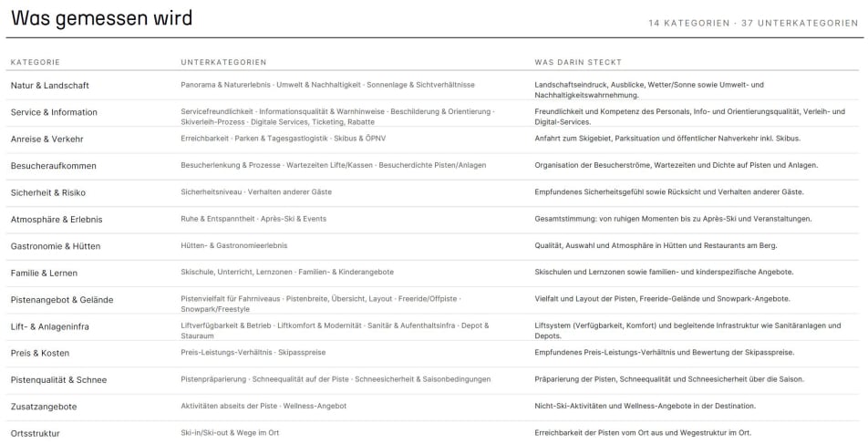Click the Familie & Lernen category
This screenshot has width=868, height=444.
click(44, 273)
